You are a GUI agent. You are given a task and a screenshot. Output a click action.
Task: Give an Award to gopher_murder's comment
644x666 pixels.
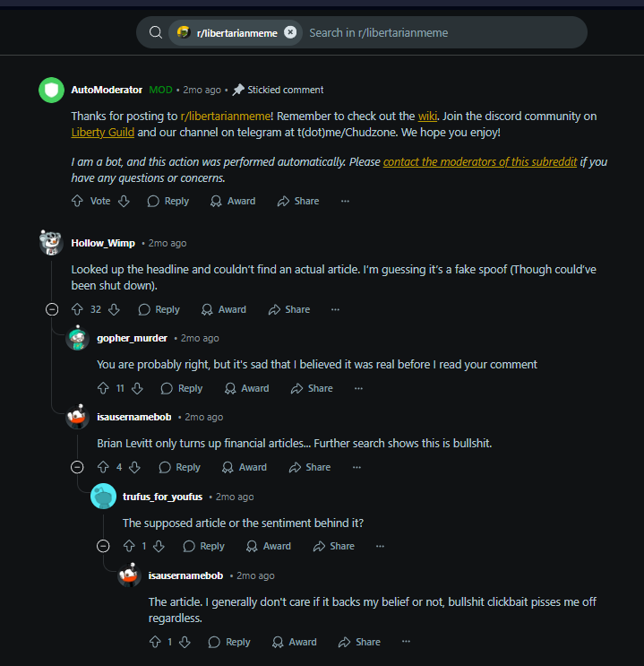pos(246,388)
